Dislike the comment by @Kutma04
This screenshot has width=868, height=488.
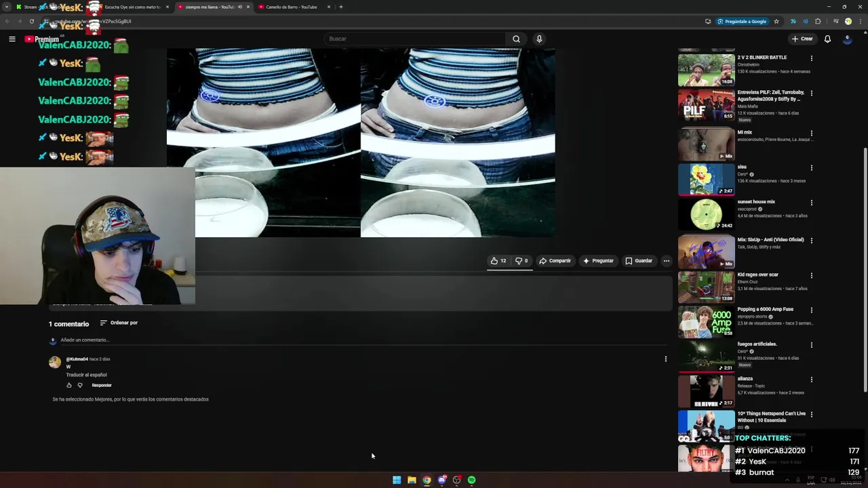80,385
